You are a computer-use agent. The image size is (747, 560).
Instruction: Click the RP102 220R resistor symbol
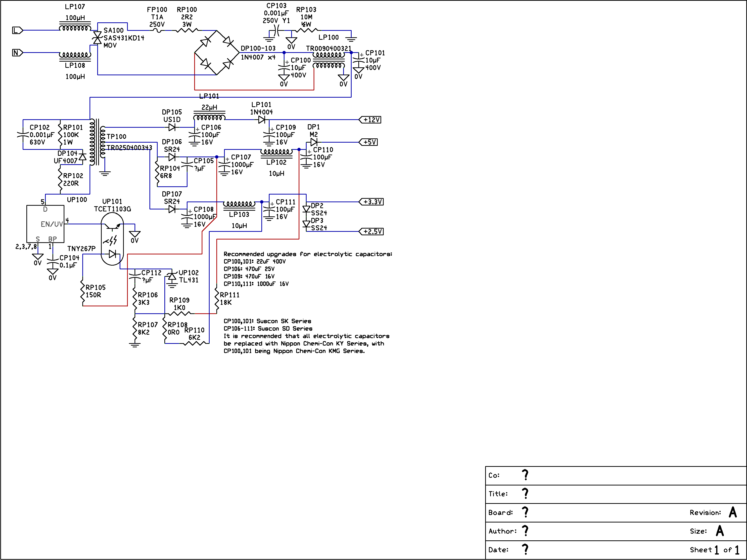(x=60, y=179)
